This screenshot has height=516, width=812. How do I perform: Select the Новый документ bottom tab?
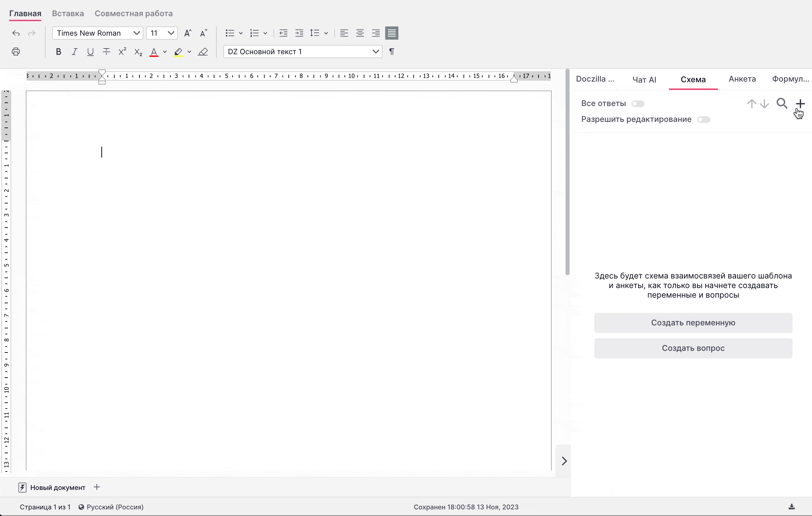52,487
